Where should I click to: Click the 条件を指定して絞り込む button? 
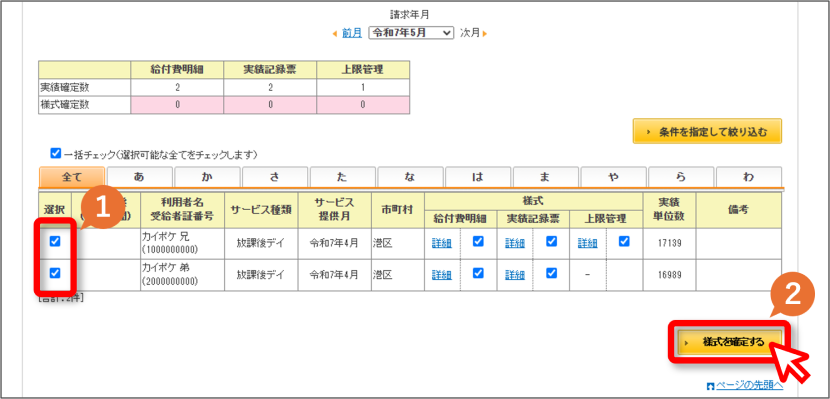[x=707, y=131]
